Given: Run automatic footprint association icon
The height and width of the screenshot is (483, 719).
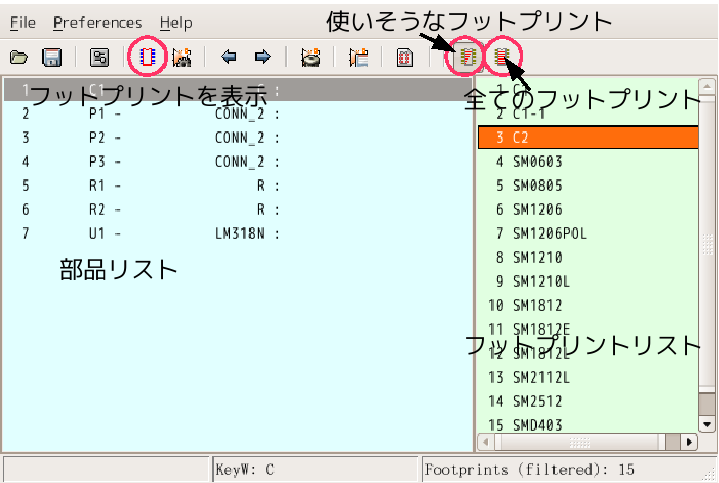Looking at the screenshot, I should tap(182, 58).
